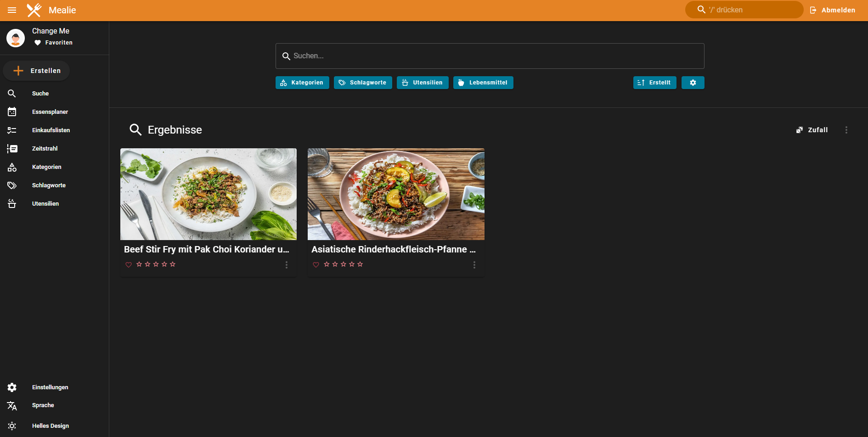Toggle favorite heart on Beef Stir Fry
Viewport: 868px width, 437px height.
click(129, 264)
